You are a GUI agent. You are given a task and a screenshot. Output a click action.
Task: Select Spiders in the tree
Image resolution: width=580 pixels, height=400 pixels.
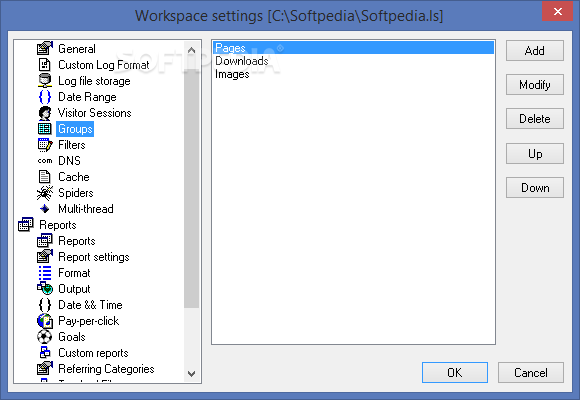75,193
